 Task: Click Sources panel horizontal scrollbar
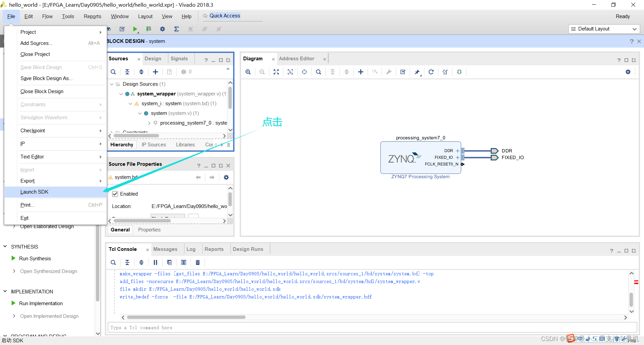pyautogui.click(x=136, y=136)
